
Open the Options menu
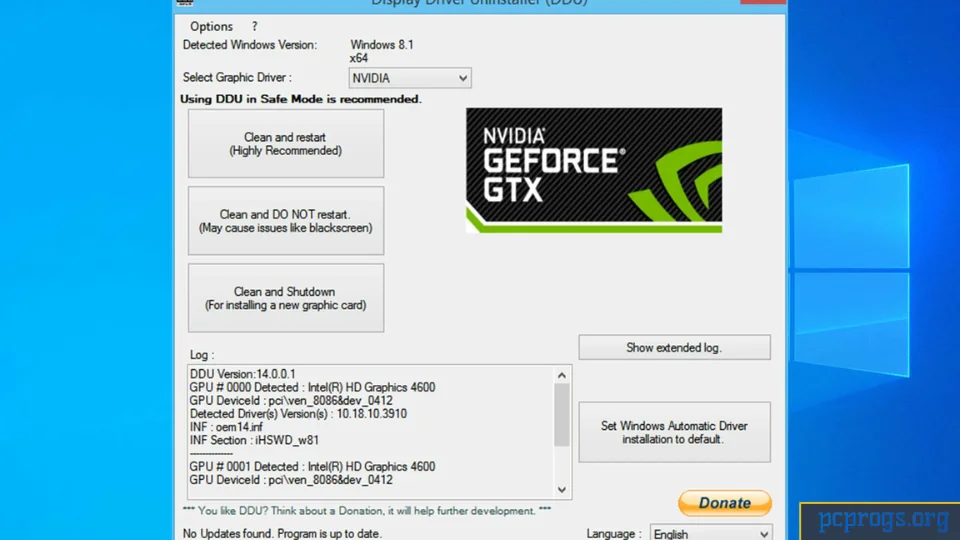click(x=211, y=26)
